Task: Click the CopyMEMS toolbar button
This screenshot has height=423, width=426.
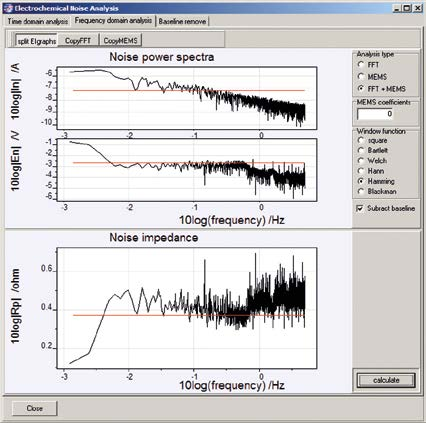Action: click(x=120, y=41)
